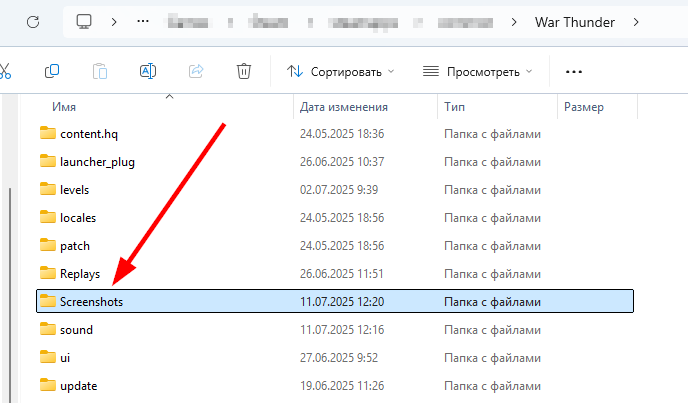Screen dimensions: 688x403
Task: Click the vertical scrollbar of navigation pane
Action: [10, 294]
